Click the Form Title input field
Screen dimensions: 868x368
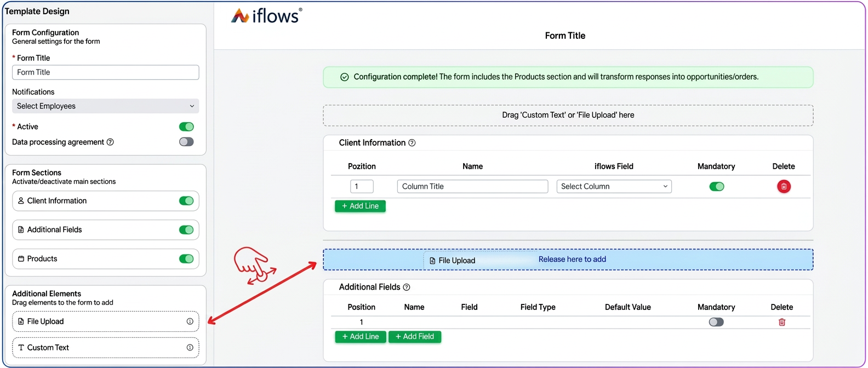(x=106, y=72)
